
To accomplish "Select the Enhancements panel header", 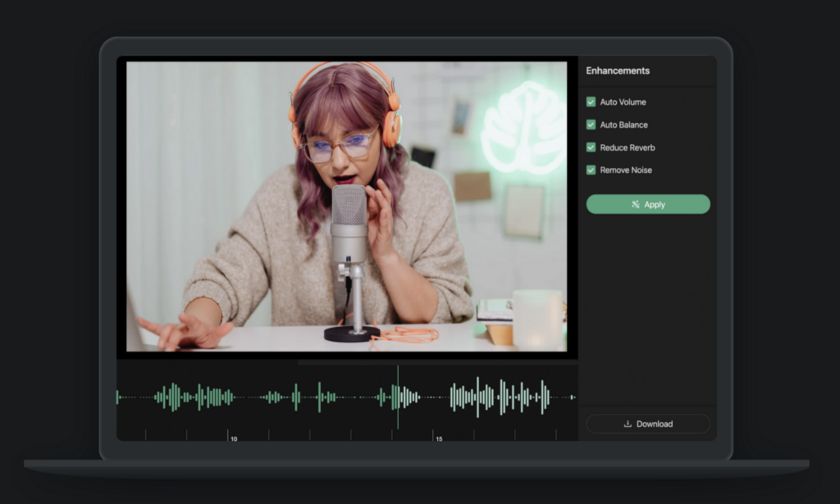I will [x=618, y=70].
